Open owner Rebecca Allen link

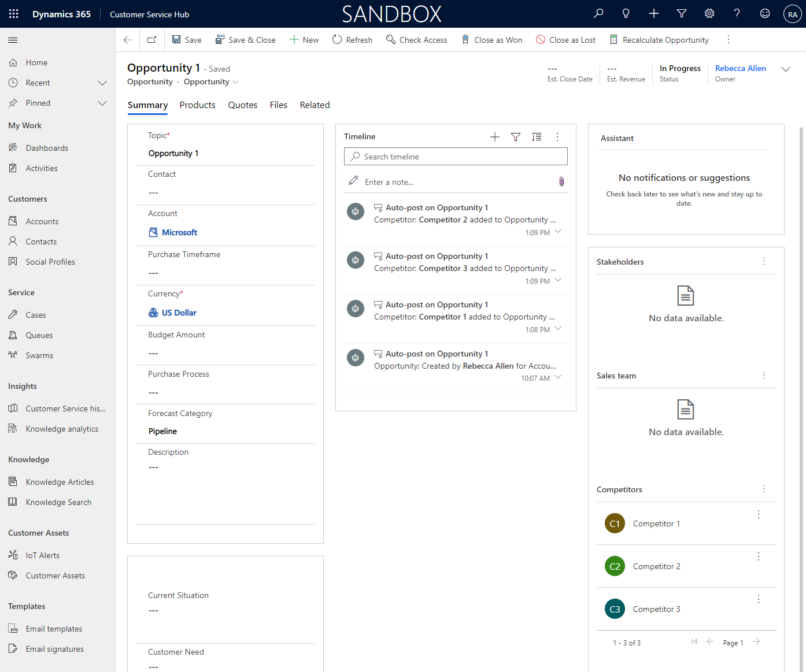(x=741, y=68)
